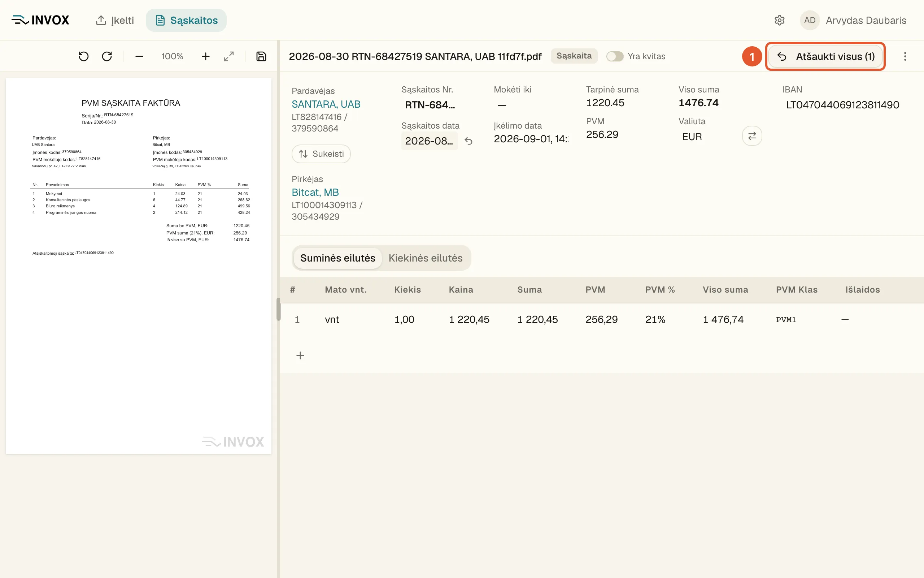Zoom out the PDF preview
This screenshot has width=924, height=578.
click(139, 57)
